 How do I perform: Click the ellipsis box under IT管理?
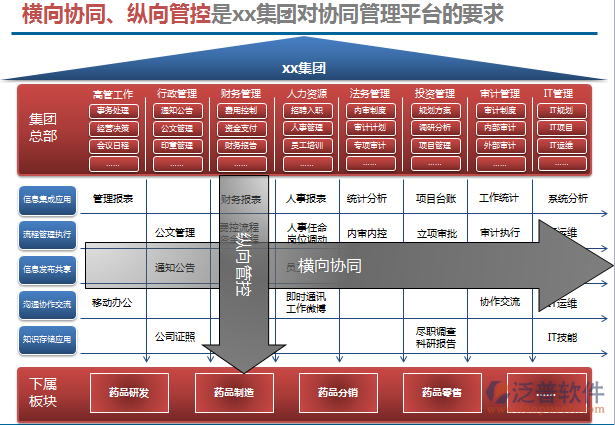562,164
